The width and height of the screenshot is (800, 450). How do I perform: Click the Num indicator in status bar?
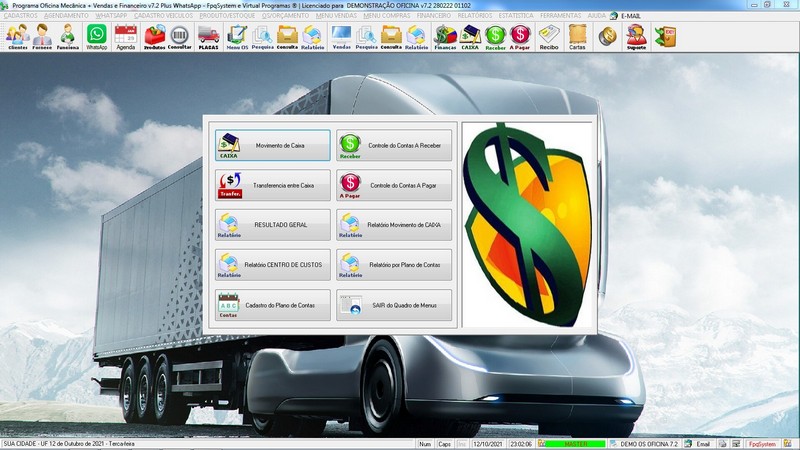click(425, 444)
